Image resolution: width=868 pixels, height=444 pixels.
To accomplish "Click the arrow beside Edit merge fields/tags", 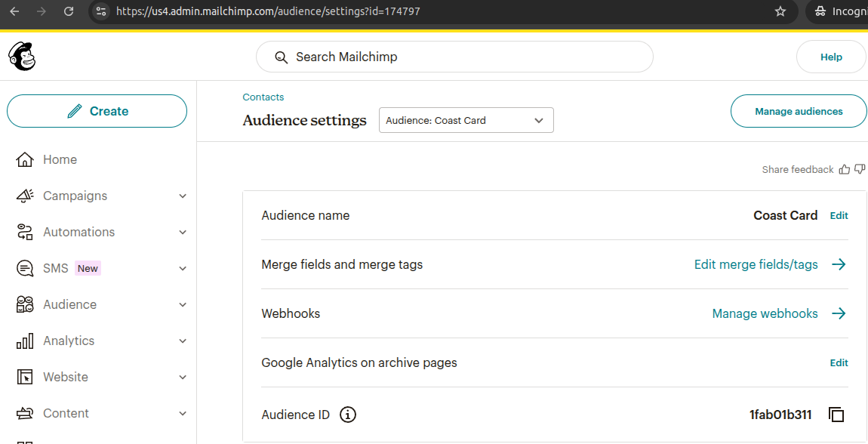I will 839,264.
